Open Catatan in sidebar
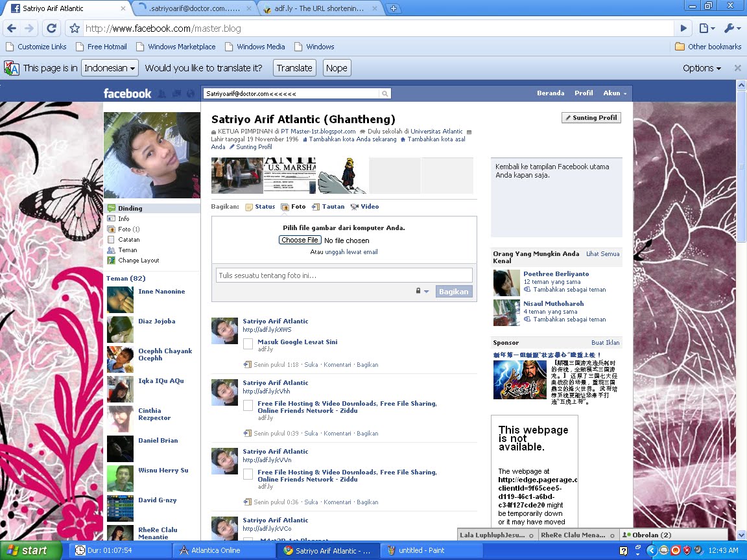The width and height of the screenshot is (747, 560). [128, 240]
